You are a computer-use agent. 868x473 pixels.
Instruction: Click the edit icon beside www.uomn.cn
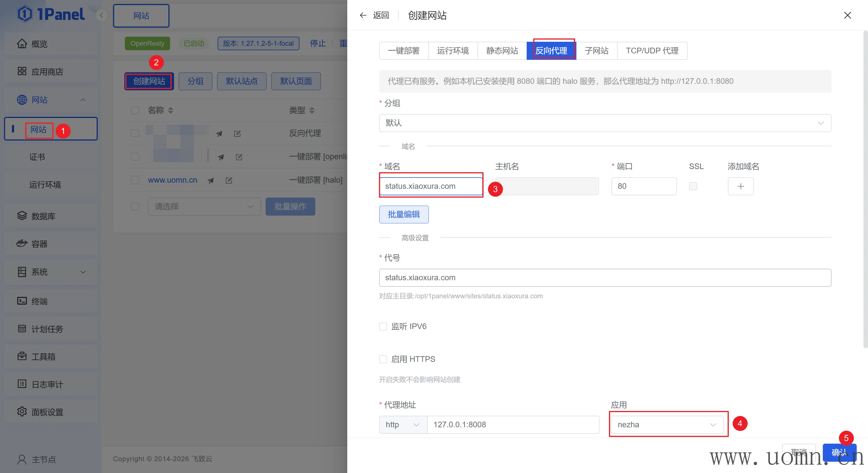pyautogui.click(x=229, y=180)
